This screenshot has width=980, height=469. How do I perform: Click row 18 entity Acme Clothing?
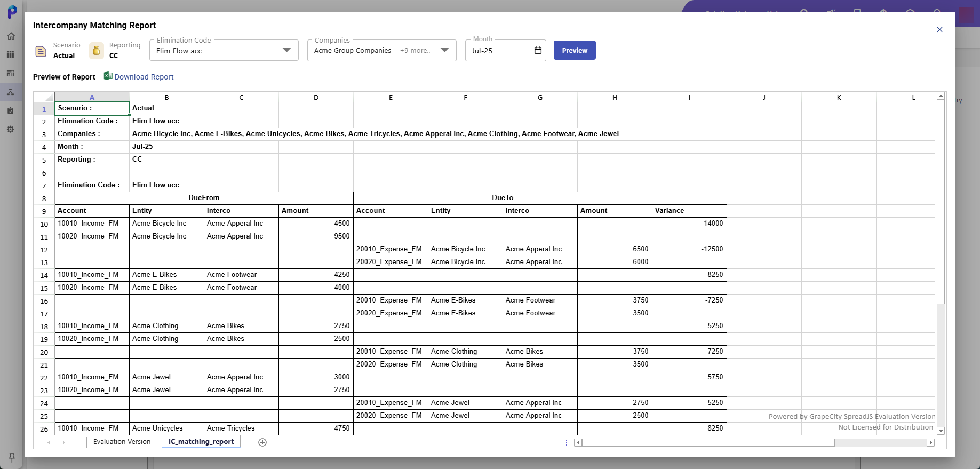[166, 326]
